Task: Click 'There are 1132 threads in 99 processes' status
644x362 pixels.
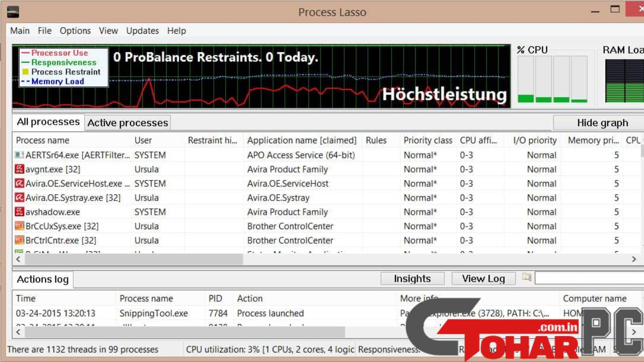Action: click(83, 349)
